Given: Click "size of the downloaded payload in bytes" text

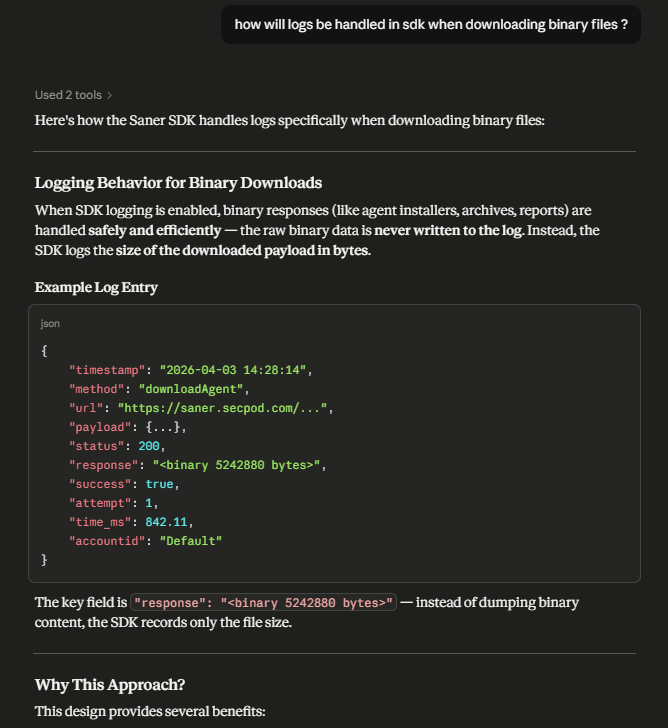Looking at the screenshot, I should click(x=242, y=250).
